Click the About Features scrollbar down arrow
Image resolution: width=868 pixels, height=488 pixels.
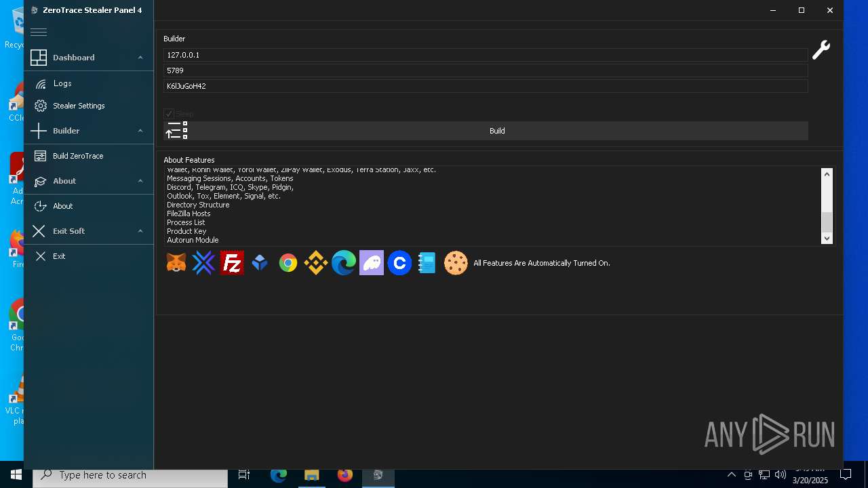[x=827, y=239]
